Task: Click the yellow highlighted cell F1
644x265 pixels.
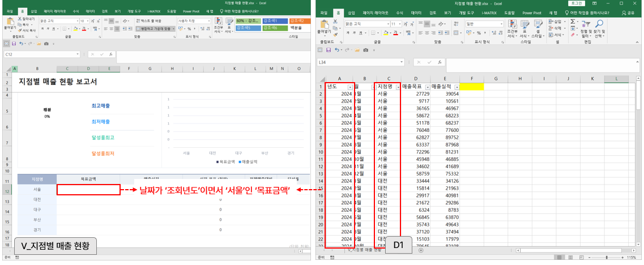Action: click(471, 87)
